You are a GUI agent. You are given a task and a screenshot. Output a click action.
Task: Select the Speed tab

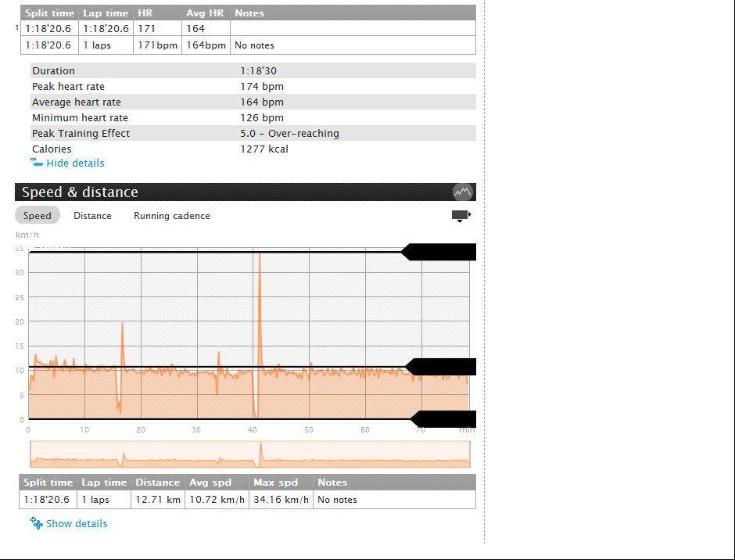[37, 215]
